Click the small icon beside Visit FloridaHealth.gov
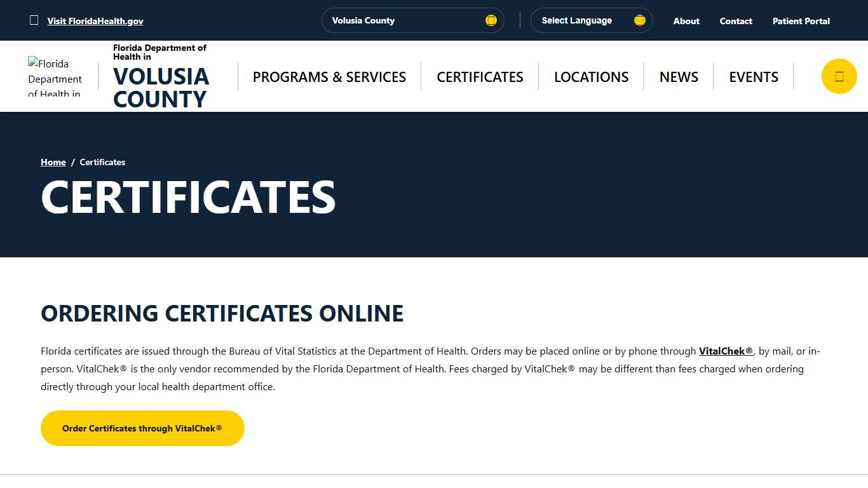 (34, 20)
